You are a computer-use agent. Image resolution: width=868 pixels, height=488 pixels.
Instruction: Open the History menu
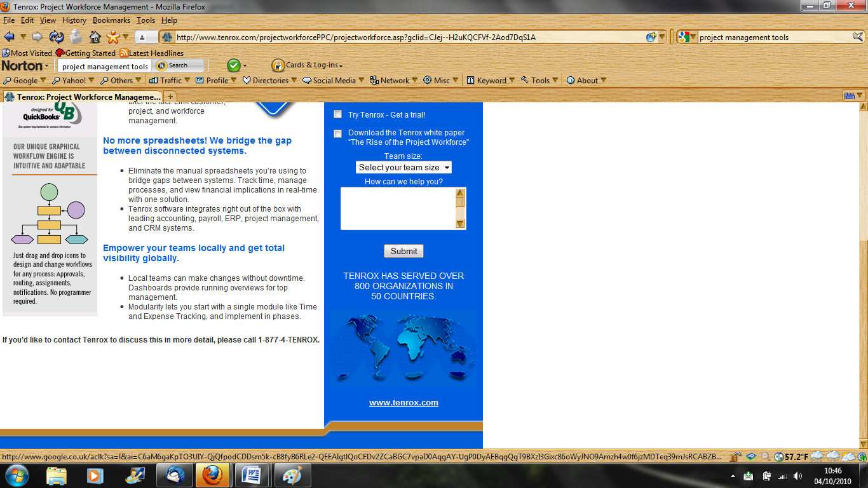[74, 20]
